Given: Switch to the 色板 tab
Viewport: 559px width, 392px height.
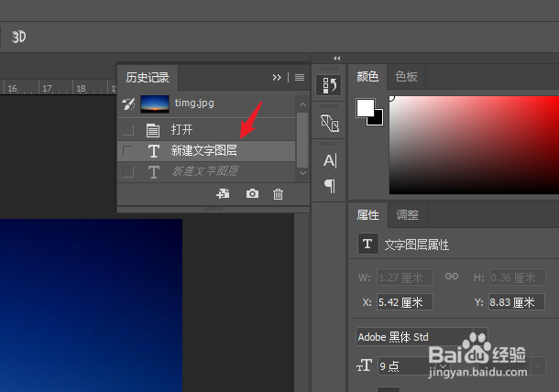Looking at the screenshot, I should [406, 76].
